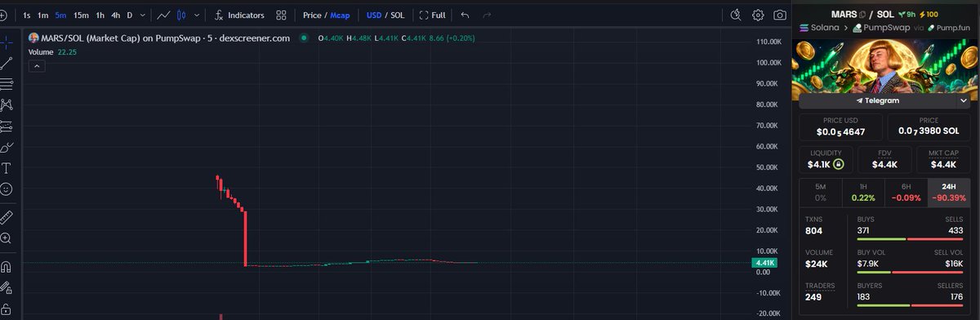The height and width of the screenshot is (320, 980).
Task: Open the emoji icons tool
Action: coord(7,189)
